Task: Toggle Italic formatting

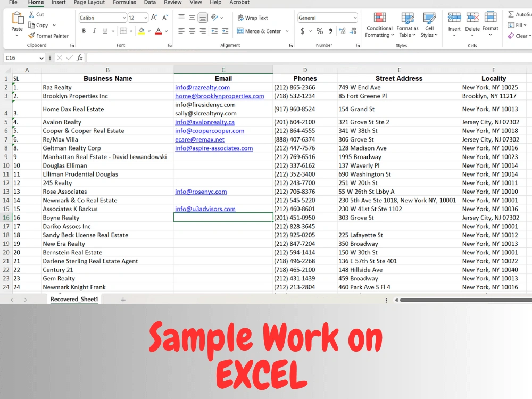Action: point(94,31)
